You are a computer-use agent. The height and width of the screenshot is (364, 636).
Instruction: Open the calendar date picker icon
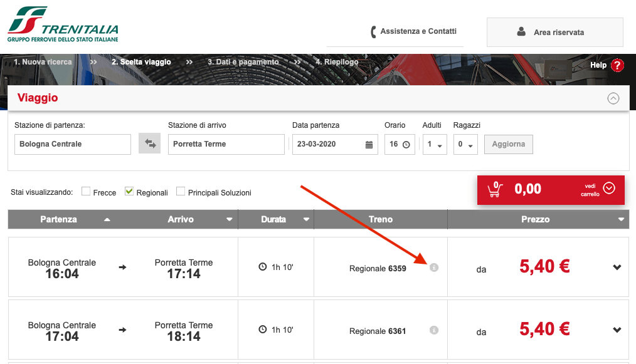(369, 145)
